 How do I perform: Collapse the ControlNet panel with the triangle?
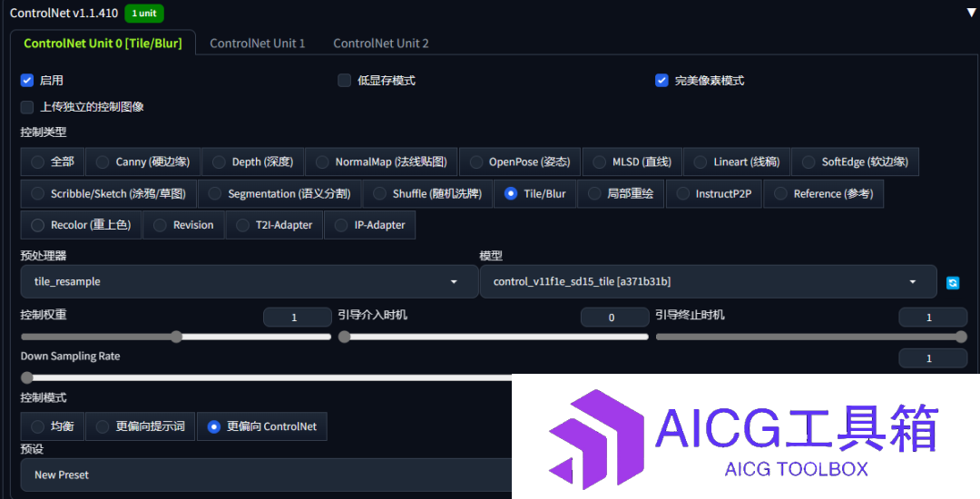[972, 13]
